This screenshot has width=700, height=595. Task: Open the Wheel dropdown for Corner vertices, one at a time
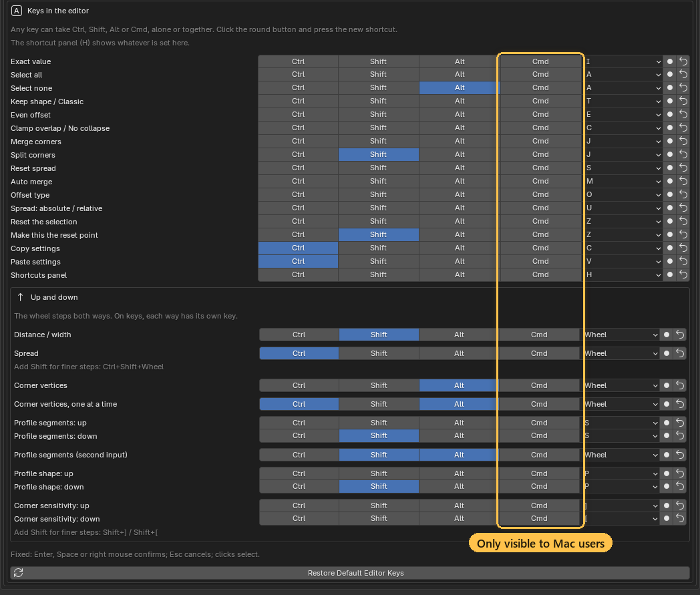coord(620,405)
